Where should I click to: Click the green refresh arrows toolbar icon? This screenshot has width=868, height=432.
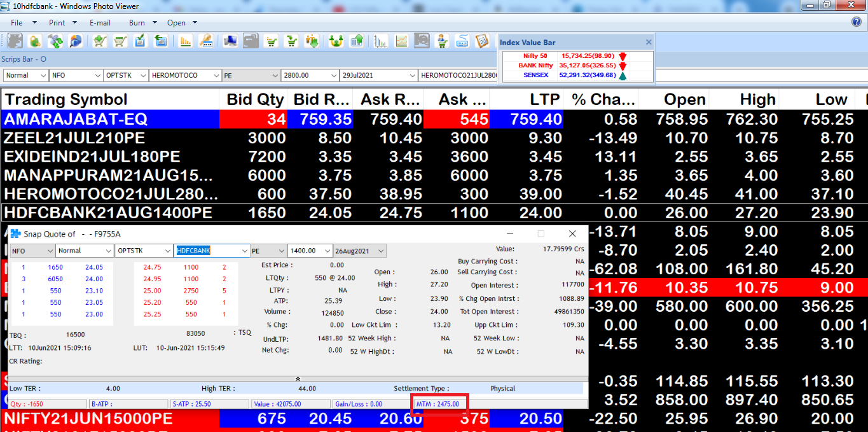click(55, 41)
